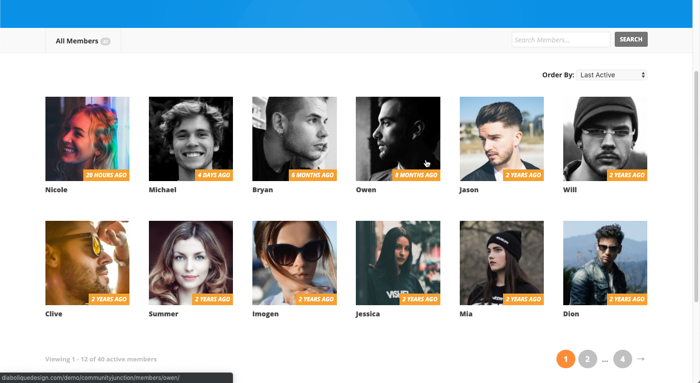The height and width of the screenshot is (383, 700).
Task: Select Bryan's member thumbnail
Action: pos(294,139)
